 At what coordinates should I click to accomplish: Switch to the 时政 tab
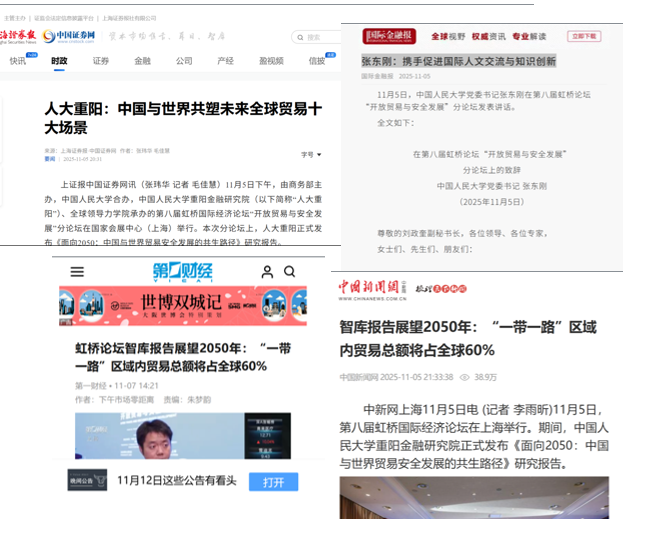point(59,61)
